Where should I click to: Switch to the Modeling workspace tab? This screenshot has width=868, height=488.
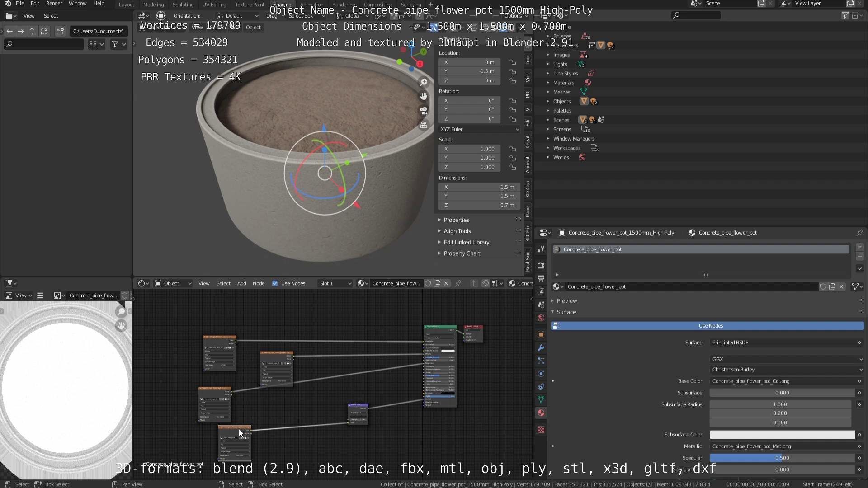[153, 5]
